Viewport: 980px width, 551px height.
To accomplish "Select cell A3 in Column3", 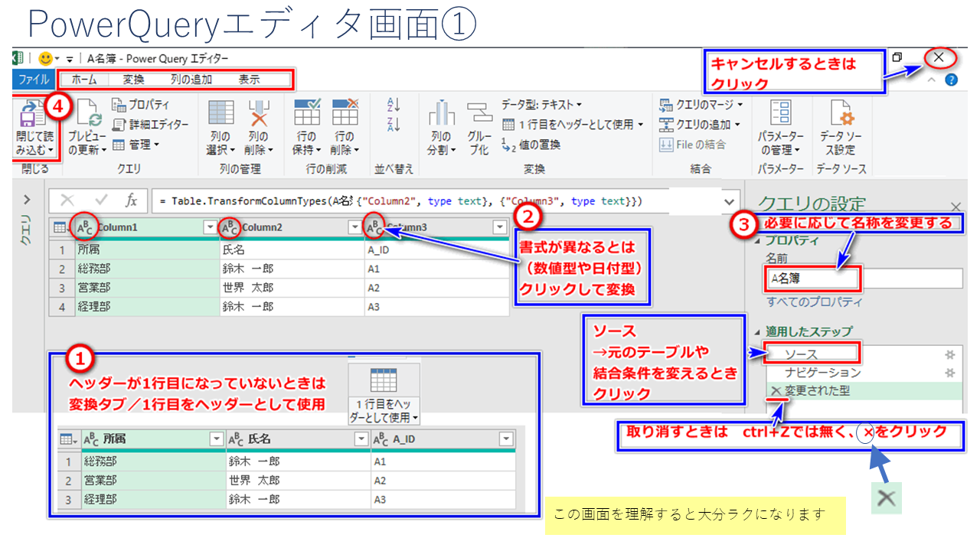I will 436,306.
